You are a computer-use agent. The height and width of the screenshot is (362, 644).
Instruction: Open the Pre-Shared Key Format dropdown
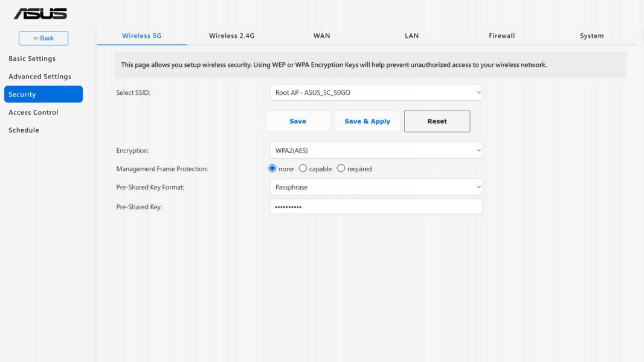coord(376,188)
